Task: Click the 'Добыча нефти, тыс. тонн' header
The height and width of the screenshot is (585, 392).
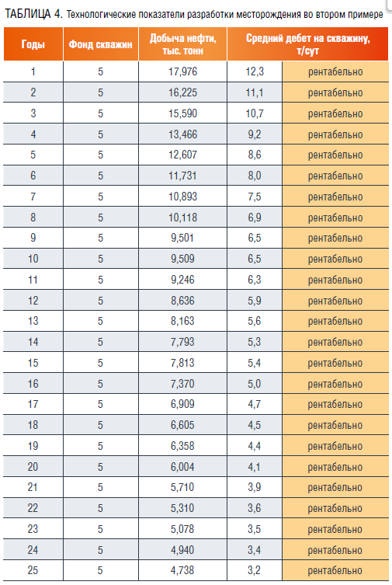Action: click(x=182, y=44)
